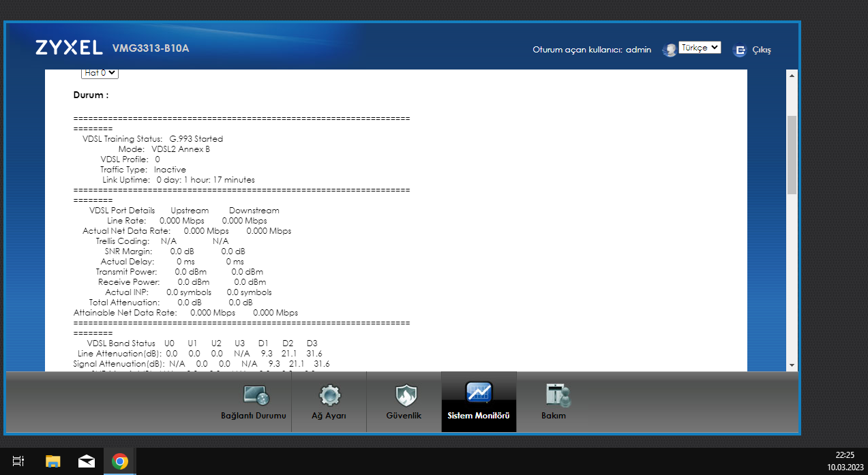Click the Çıkış logout link
This screenshot has width=868, height=475.
(762, 50)
